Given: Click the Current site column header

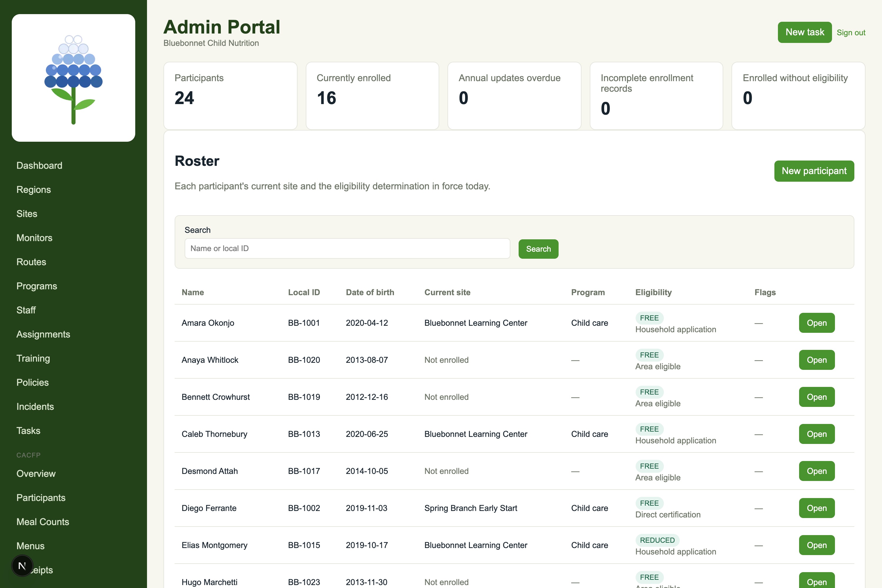Looking at the screenshot, I should click(x=447, y=293).
